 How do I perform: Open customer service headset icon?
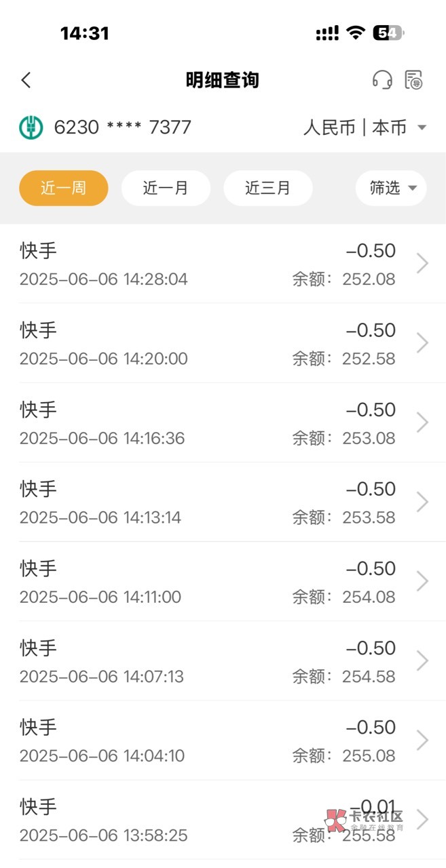click(x=382, y=80)
